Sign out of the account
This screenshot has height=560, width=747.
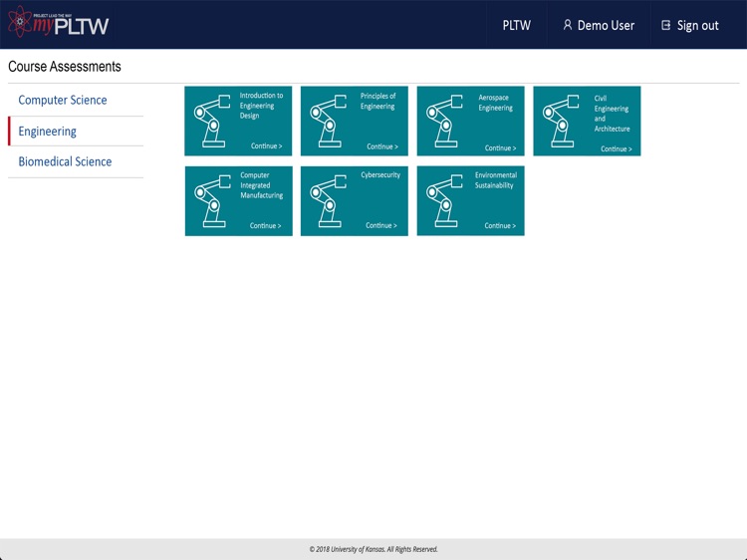click(690, 25)
